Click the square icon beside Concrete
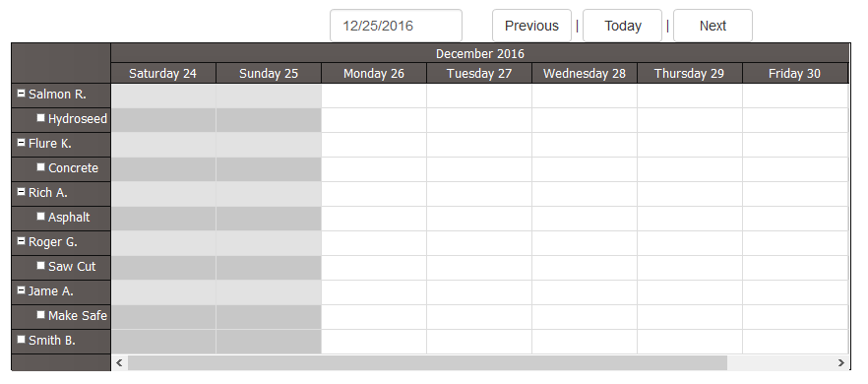This screenshot has height=384, width=868. click(x=40, y=166)
